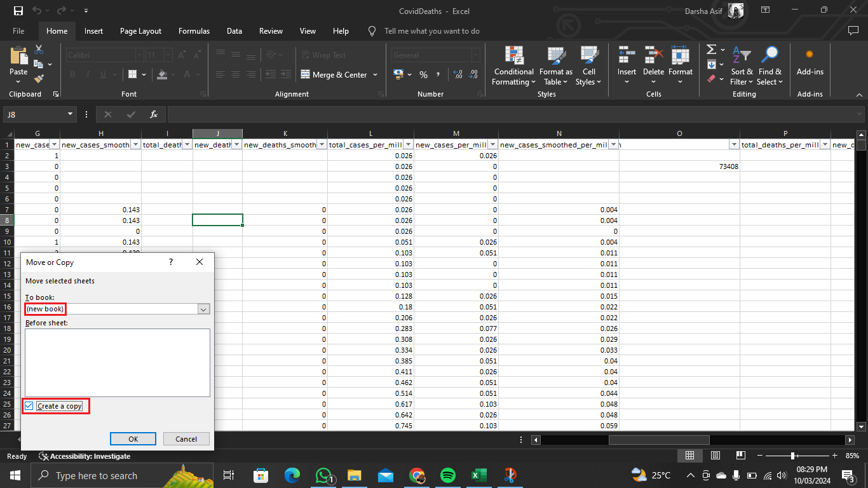The image size is (868, 488).
Task: Switch to the Data tab
Action: (x=234, y=31)
